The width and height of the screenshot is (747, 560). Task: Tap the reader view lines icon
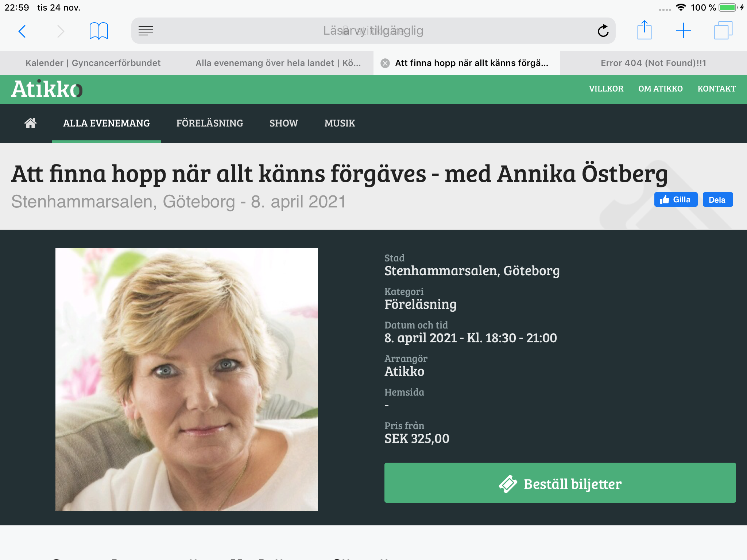(x=146, y=31)
